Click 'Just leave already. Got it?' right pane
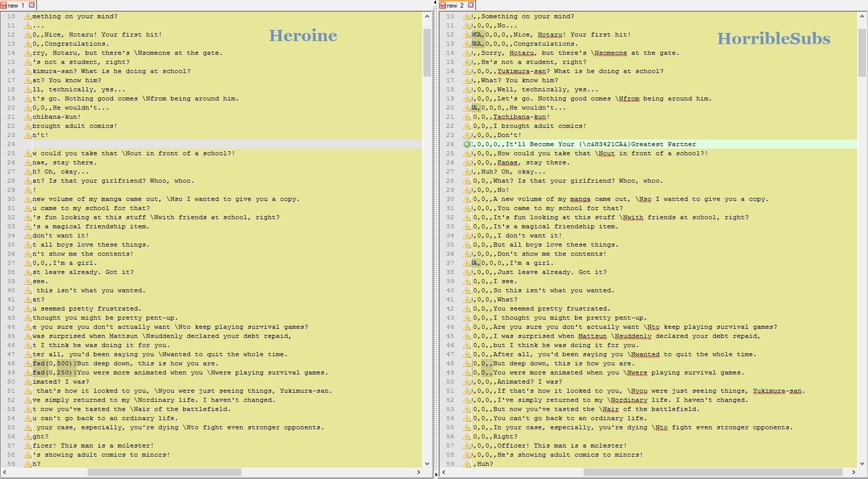Image resolution: width=868 pixels, height=479 pixels. pos(552,272)
